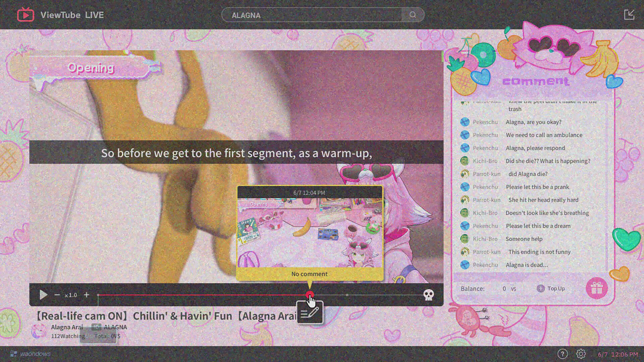Click the settings gear in the system tray
This screenshot has height=362, width=644.
(581, 354)
